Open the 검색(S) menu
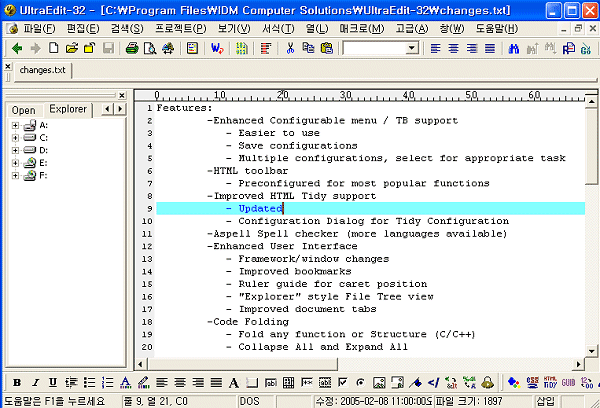This screenshot has height=408, width=600. (127, 29)
